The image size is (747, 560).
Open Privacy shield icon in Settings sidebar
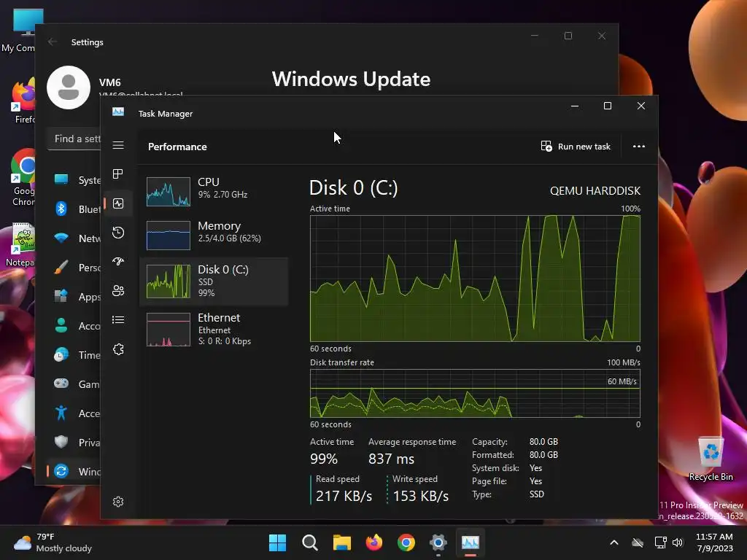[x=61, y=442]
